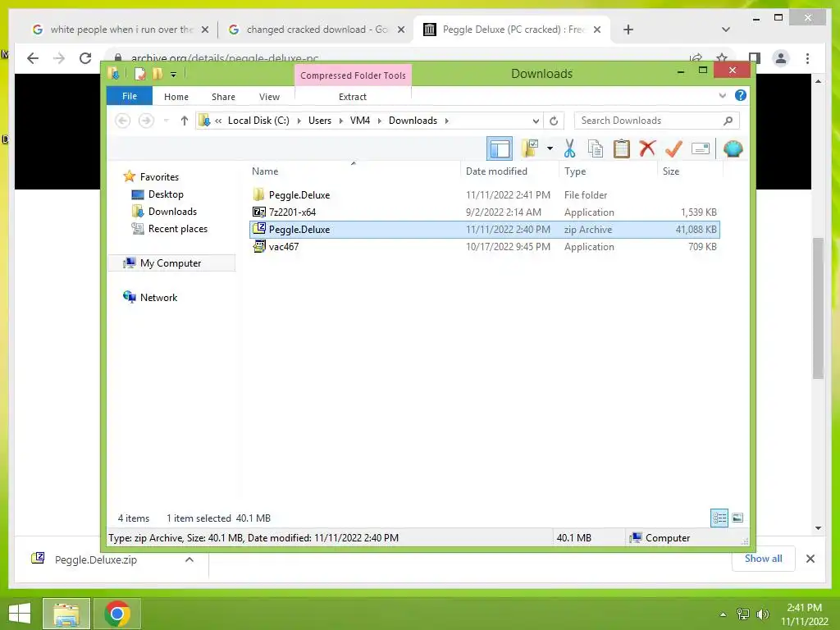The width and height of the screenshot is (840, 630).
Task: Click the orange checkmark Properties icon
Action: [673, 148]
